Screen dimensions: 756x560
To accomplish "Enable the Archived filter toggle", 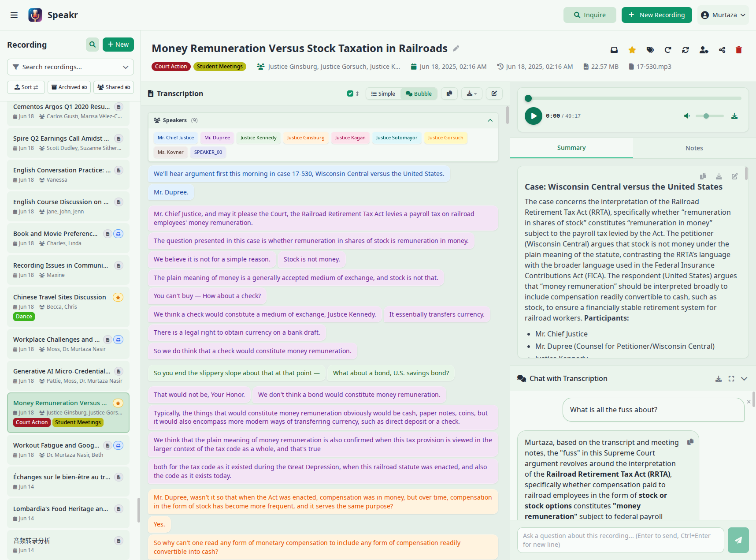I will pos(69,87).
